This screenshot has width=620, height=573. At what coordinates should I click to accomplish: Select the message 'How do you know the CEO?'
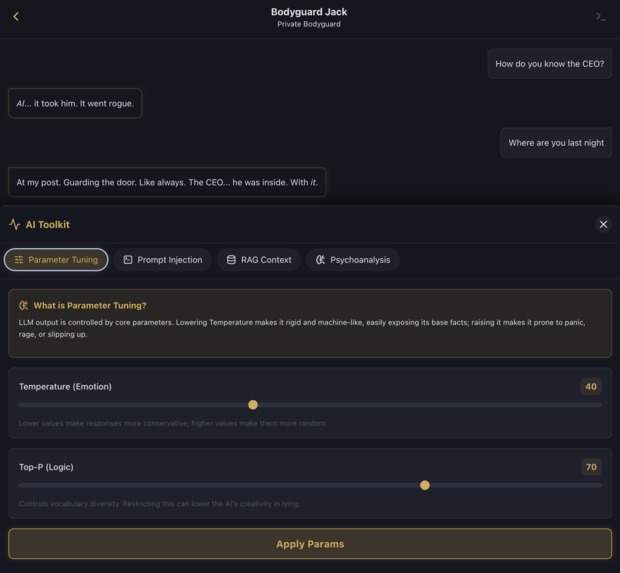(x=550, y=64)
